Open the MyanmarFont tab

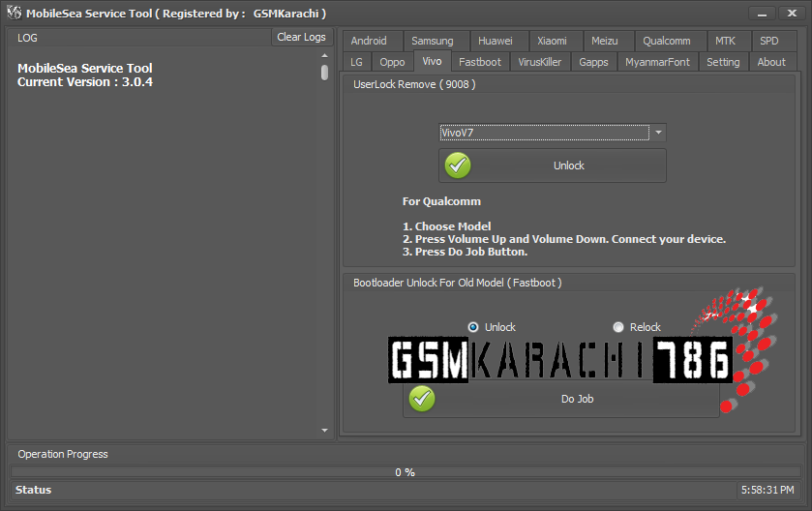[657, 62]
